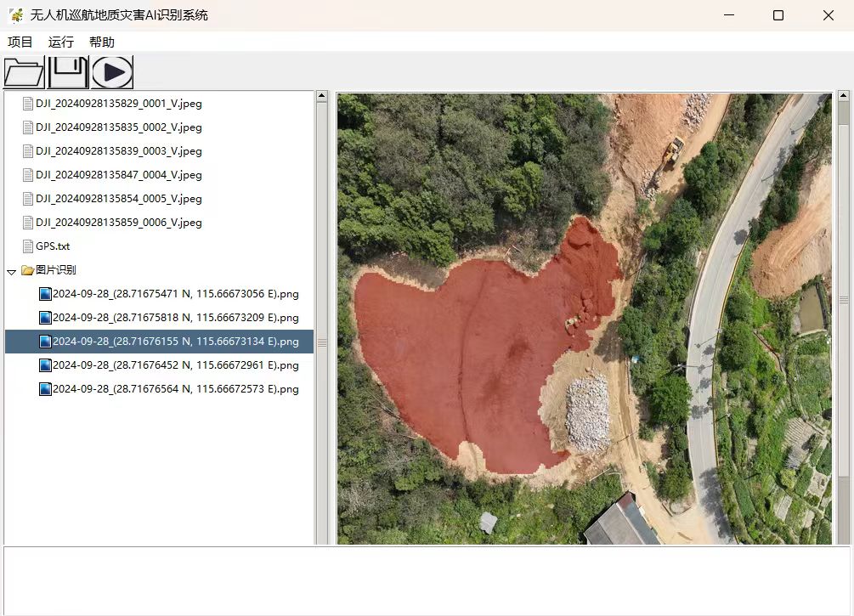Open result image 28.71675471 N, 115.66673056 E.png
The width and height of the screenshot is (854, 616).
[x=175, y=294]
